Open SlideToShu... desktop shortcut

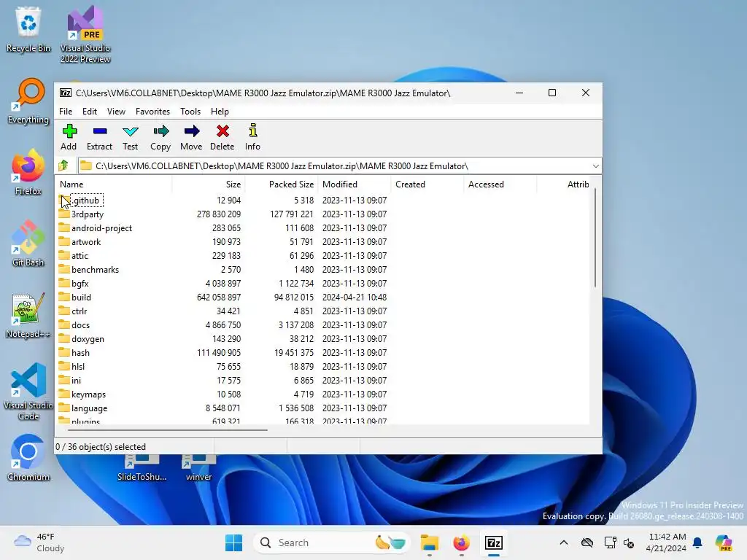142,467
